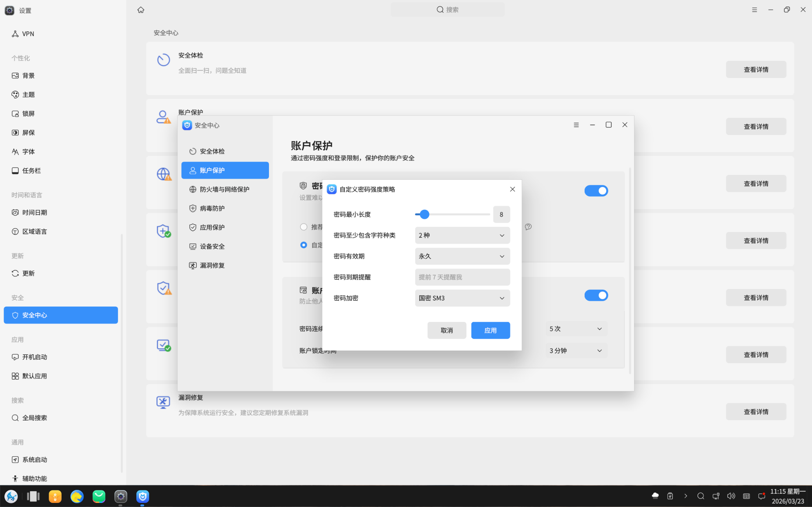Click the password minimum length slider handle

pyautogui.click(x=424, y=214)
